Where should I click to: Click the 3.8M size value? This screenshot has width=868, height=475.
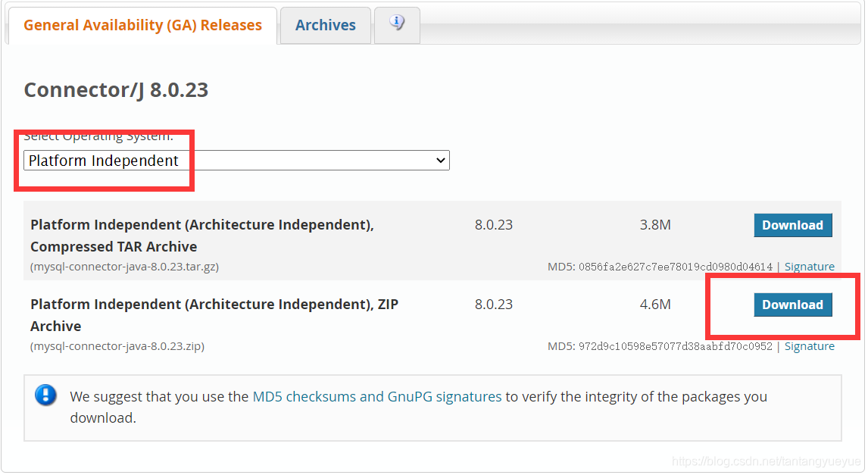point(655,225)
